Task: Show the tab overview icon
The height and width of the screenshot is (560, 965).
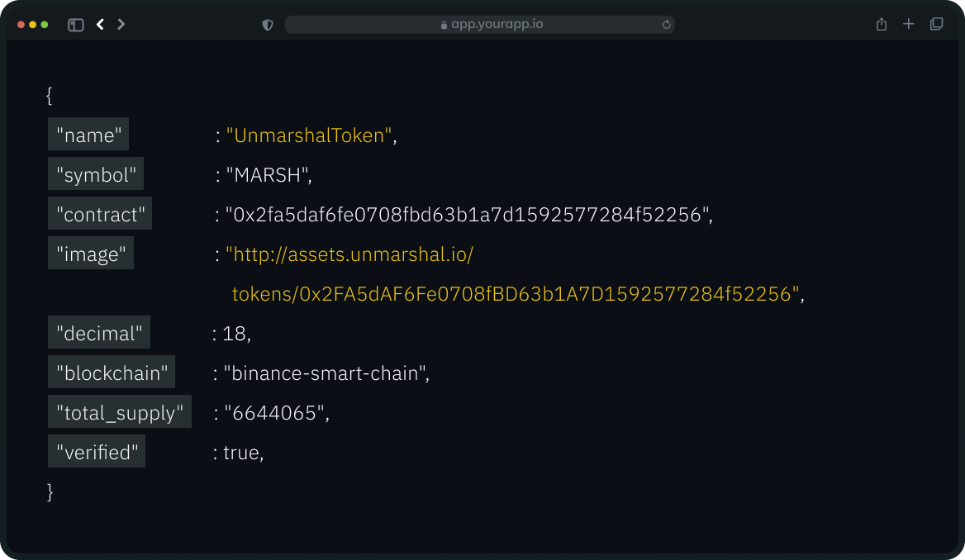Action: click(936, 25)
